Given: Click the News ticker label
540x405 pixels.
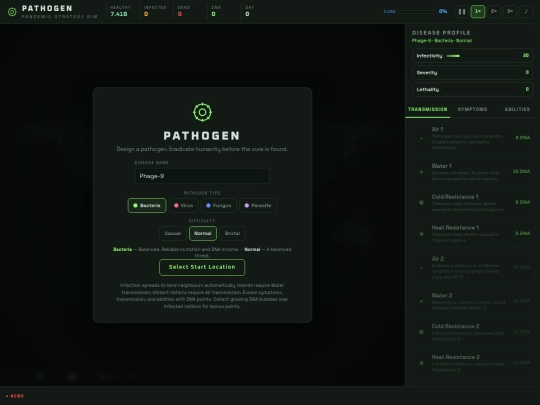Looking at the screenshot, I should click(x=15, y=396).
